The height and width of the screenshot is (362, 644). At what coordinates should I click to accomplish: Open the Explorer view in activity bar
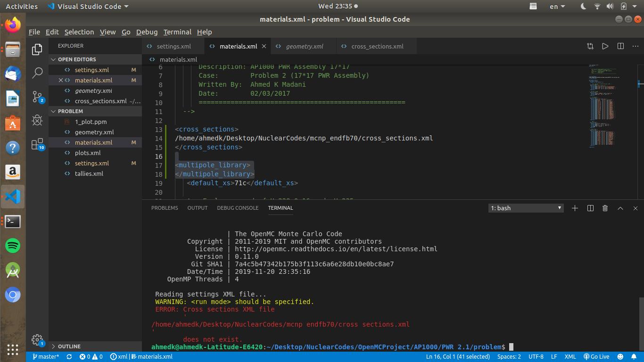(x=37, y=49)
